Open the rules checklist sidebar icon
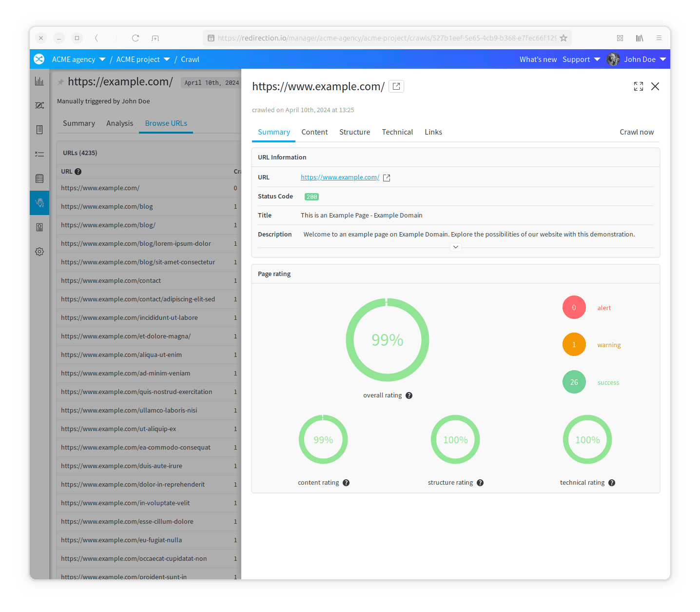Viewport: 700px width, 612px height. coord(39,154)
